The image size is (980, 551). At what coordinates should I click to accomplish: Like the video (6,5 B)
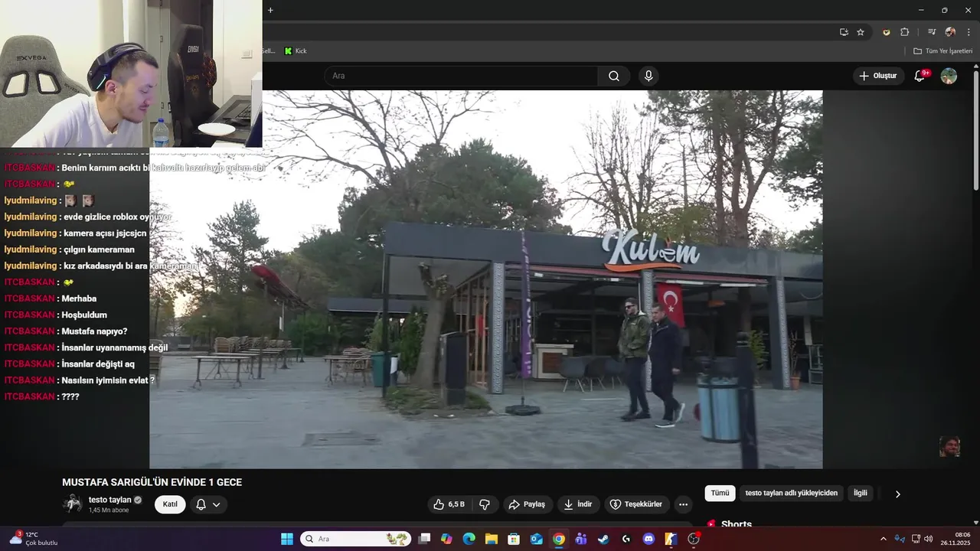[449, 504]
